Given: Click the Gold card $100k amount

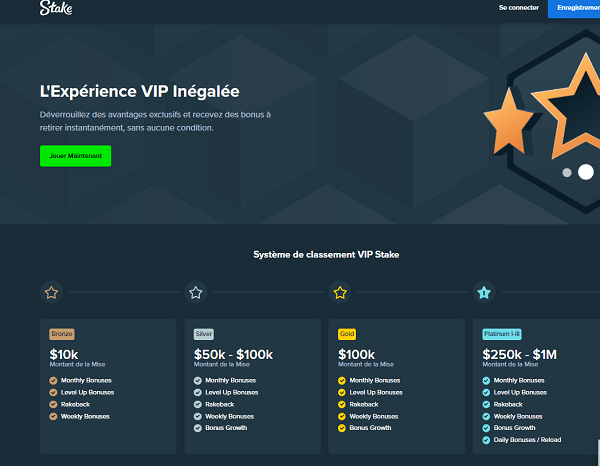Looking at the screenshot, I should (356, 354).
